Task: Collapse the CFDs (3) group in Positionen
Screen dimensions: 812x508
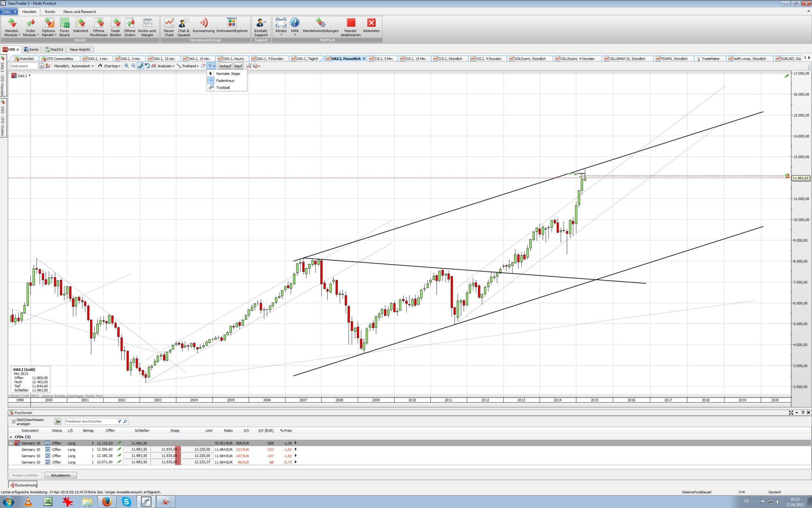Action: pyautogui.click(x=11, y=437)
